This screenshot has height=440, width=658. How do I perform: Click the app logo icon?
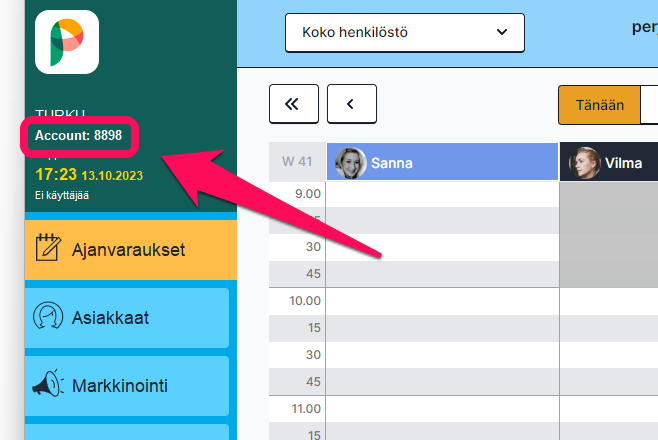click(67, 41)
